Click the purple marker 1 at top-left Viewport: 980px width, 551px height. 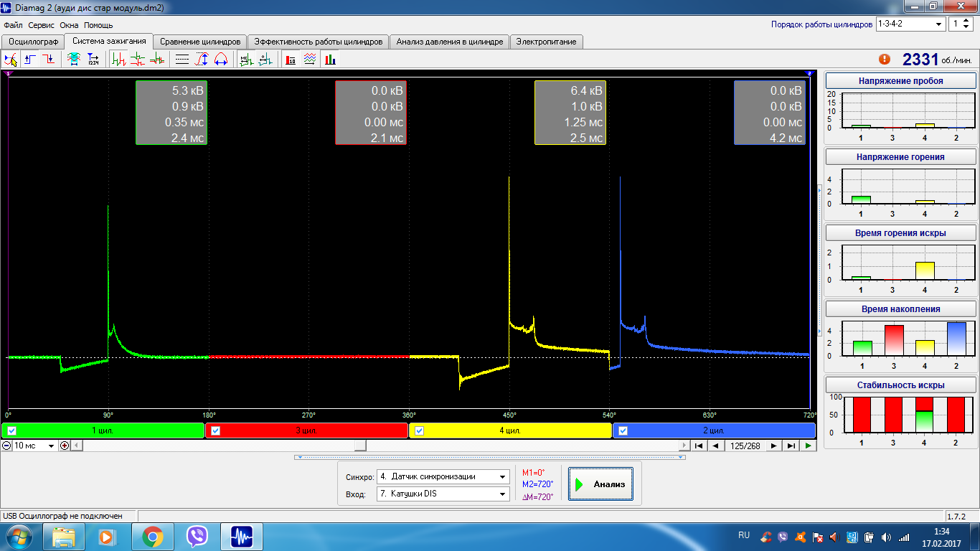click(x=8, y=73)
